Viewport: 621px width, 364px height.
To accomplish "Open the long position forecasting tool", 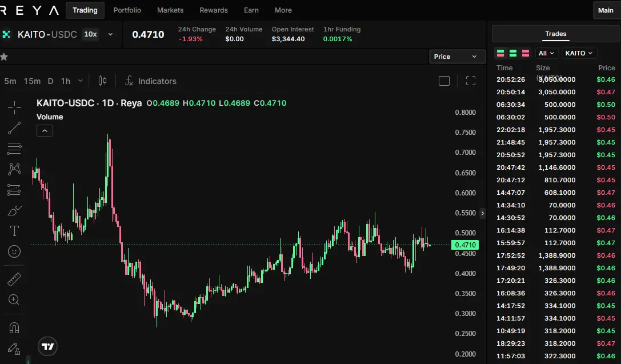I will [x=14, y=190].
